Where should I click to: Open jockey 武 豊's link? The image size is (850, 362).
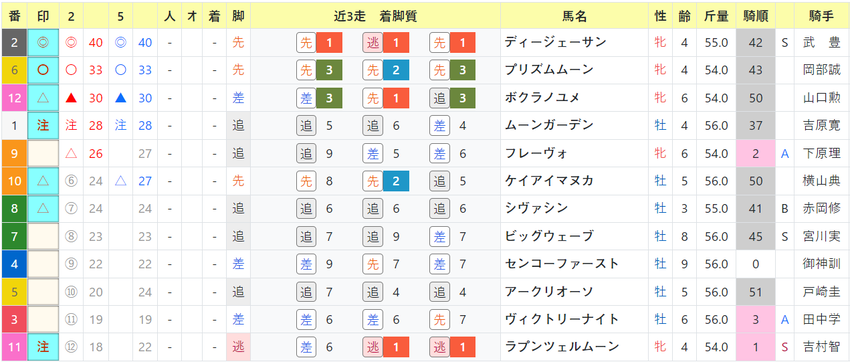(822, 43)
